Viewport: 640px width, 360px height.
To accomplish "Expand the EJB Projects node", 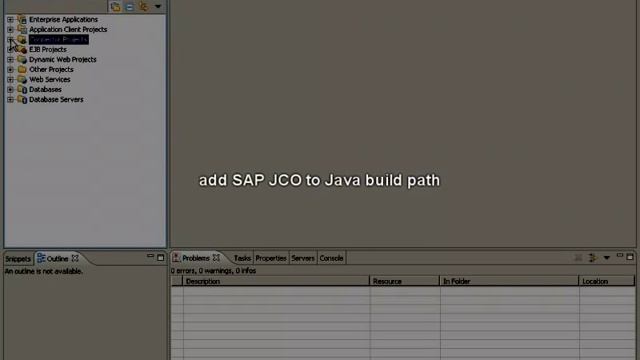I will click(x=10, y=49).
